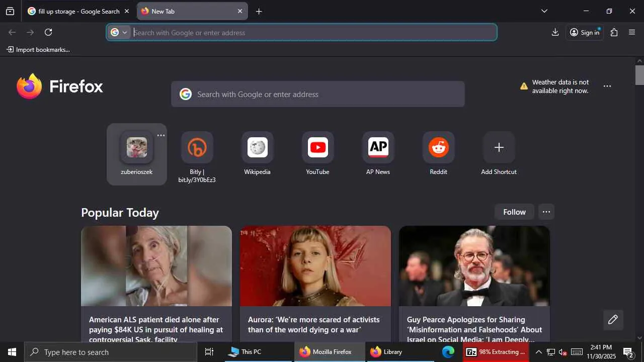Open the notification center icon
644x362 pixels.
628,352
